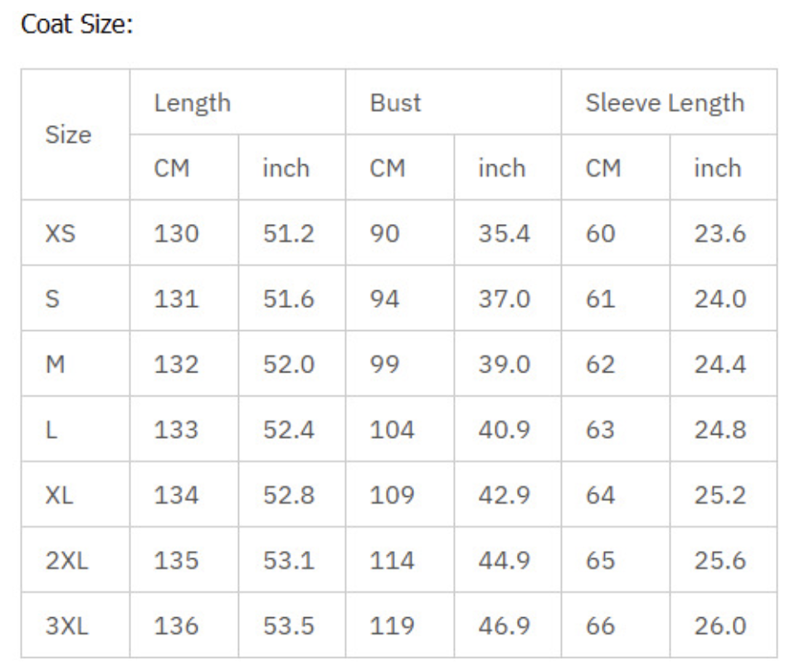Select the Sleeve Length column header

point(665,103)
